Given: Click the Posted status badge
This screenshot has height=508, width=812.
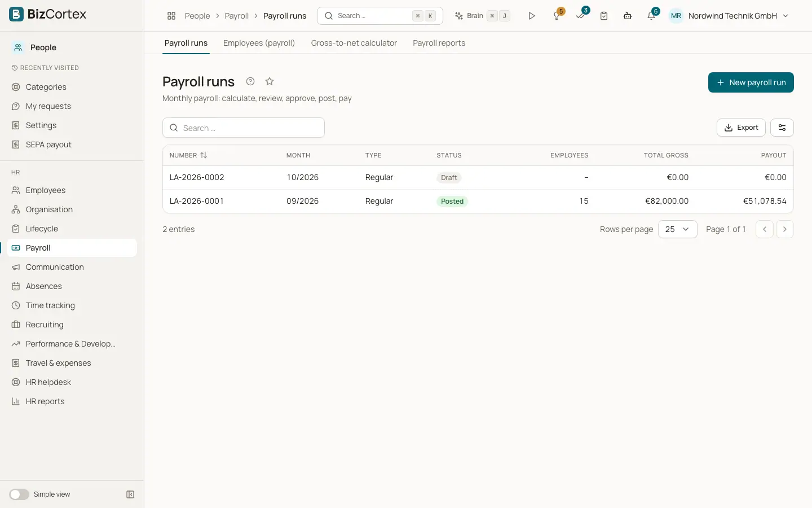Looking at the screenshot, I should click(452, 202).
